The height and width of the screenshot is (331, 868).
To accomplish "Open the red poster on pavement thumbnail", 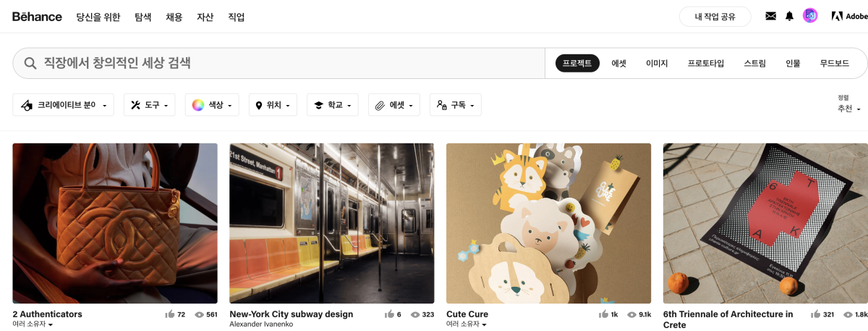I will [765, 223].
